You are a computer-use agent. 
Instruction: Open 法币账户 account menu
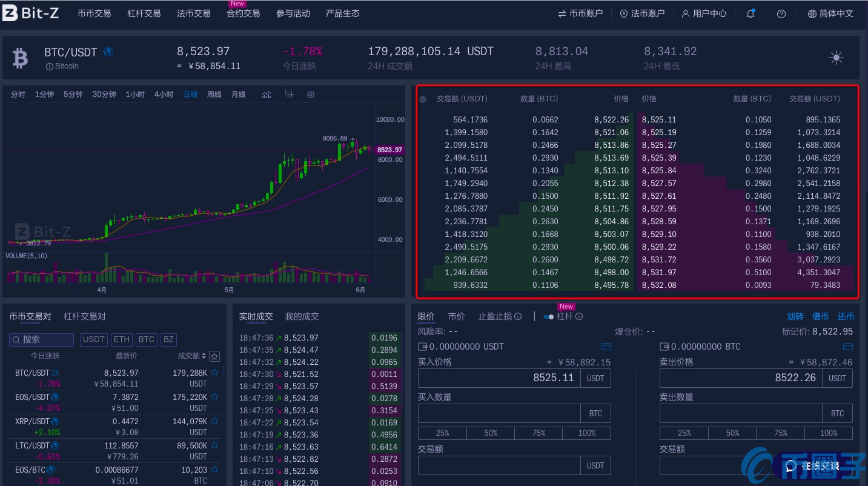point(642,13)
